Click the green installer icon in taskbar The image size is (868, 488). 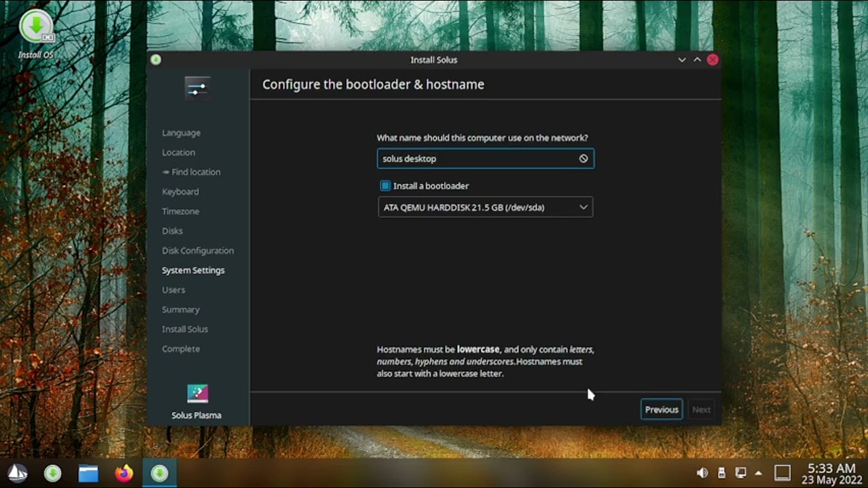53,473
